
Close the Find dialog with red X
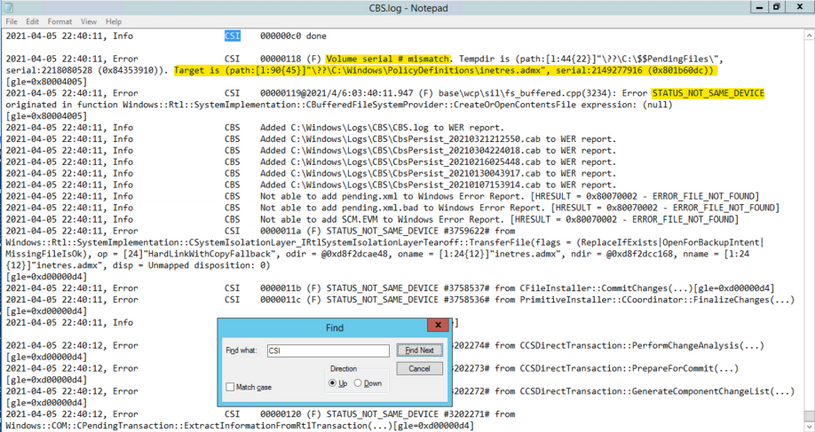pos(436,327)
